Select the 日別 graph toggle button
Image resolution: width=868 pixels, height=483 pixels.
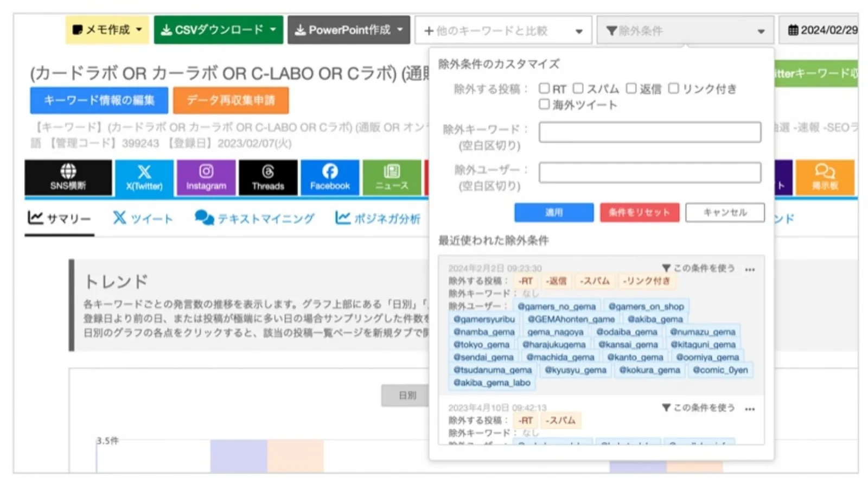pyautogui.click(x=407, y=395)
